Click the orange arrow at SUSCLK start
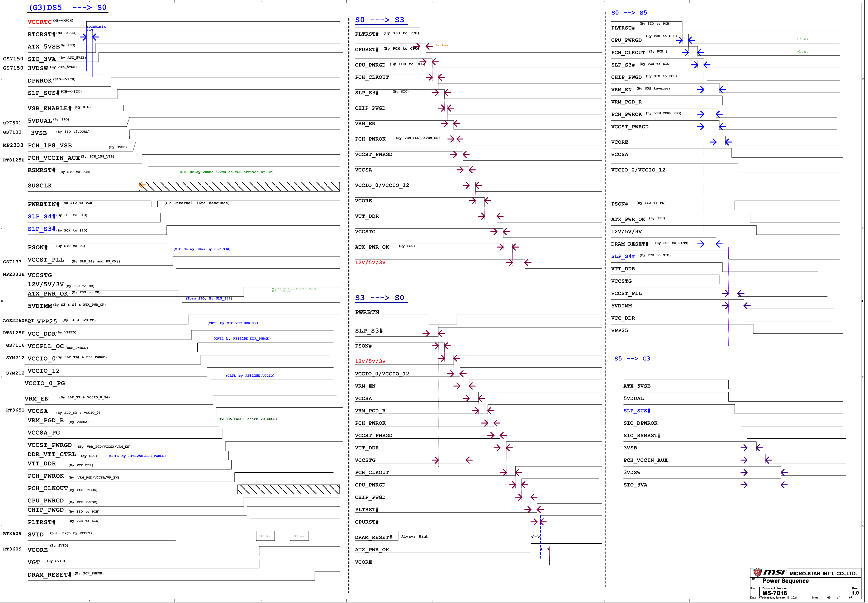Screen dimensions: 868x603 pyautogui.click(x=142, y=185)
